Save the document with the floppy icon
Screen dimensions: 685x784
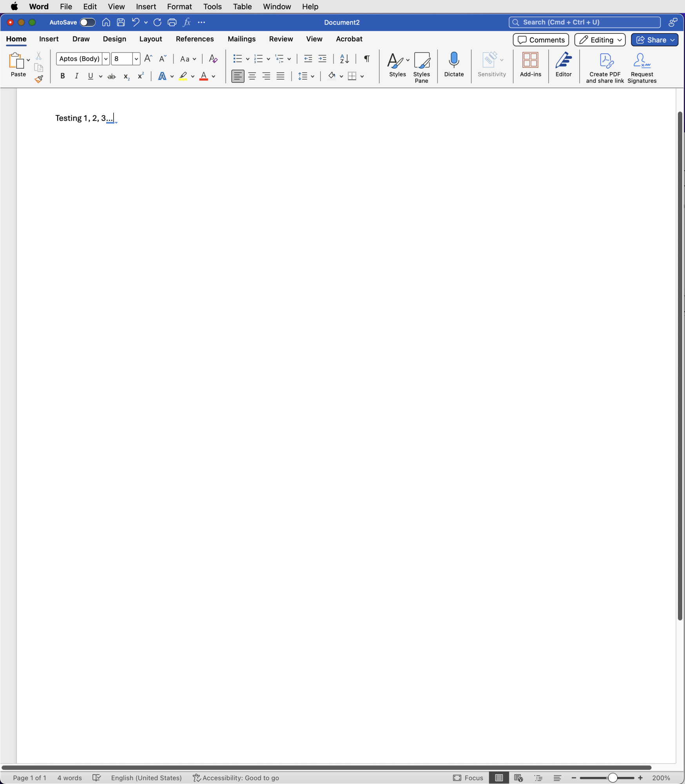pyautogui.click(x=121, y=22)
